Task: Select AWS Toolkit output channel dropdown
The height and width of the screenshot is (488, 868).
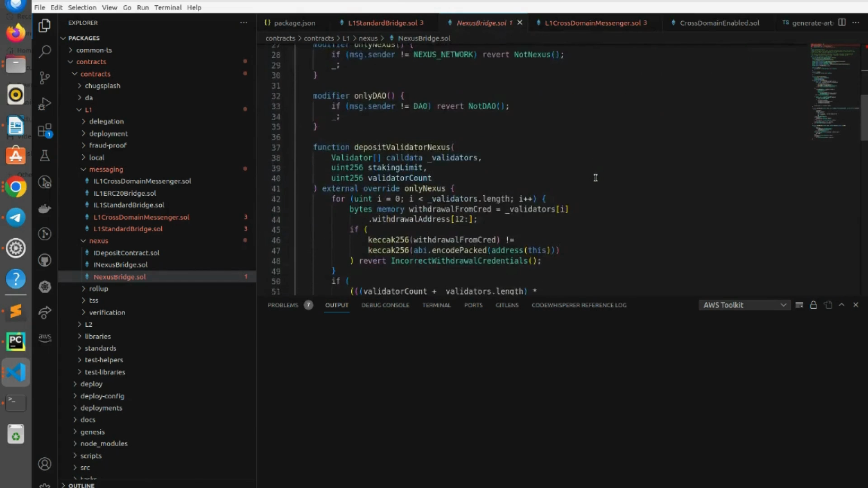Action: 745,305
